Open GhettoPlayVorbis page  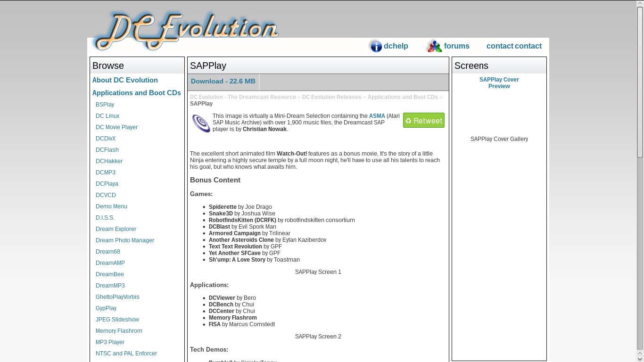(x=117, y=297)
